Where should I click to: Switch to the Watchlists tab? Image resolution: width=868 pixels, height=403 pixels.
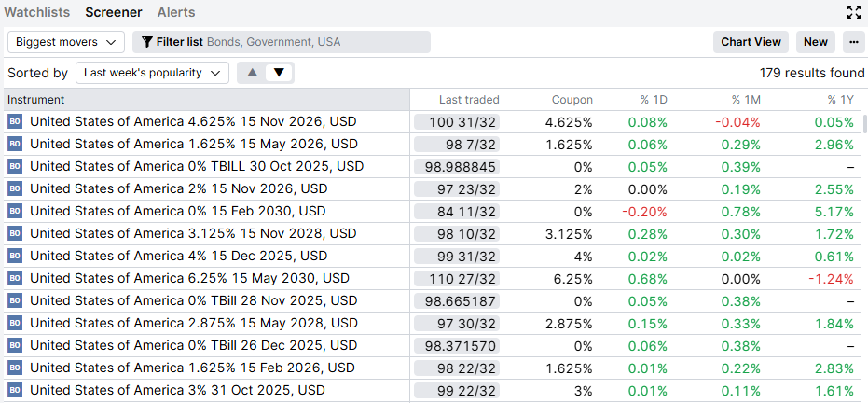[x=37, y=12]
